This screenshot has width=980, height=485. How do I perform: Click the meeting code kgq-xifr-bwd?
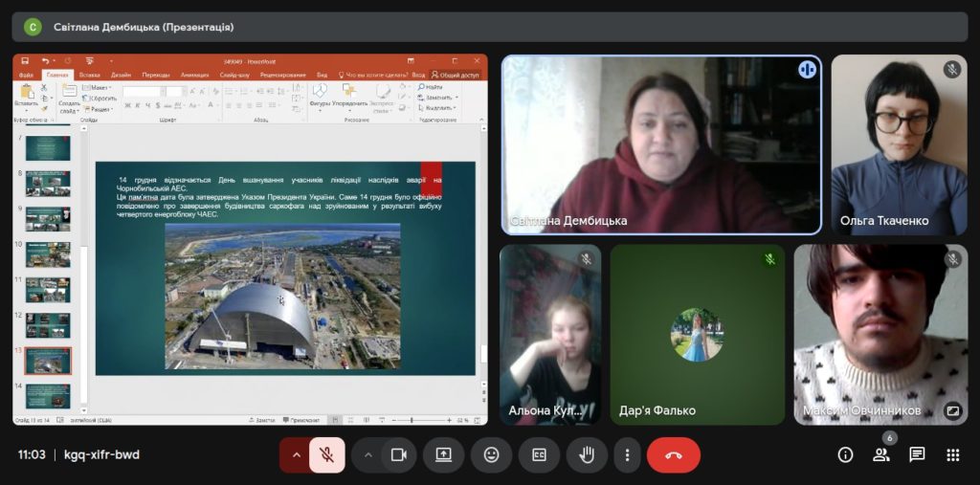click(x=101, y=455)
